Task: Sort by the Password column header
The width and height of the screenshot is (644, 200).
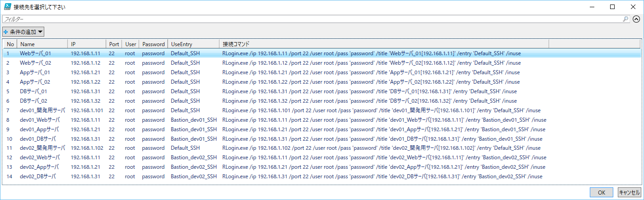Action: pos(153,44)
